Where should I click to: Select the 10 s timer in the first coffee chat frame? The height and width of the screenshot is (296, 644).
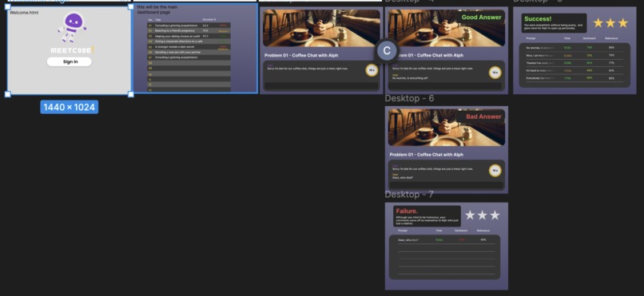(x=372, y=70)
